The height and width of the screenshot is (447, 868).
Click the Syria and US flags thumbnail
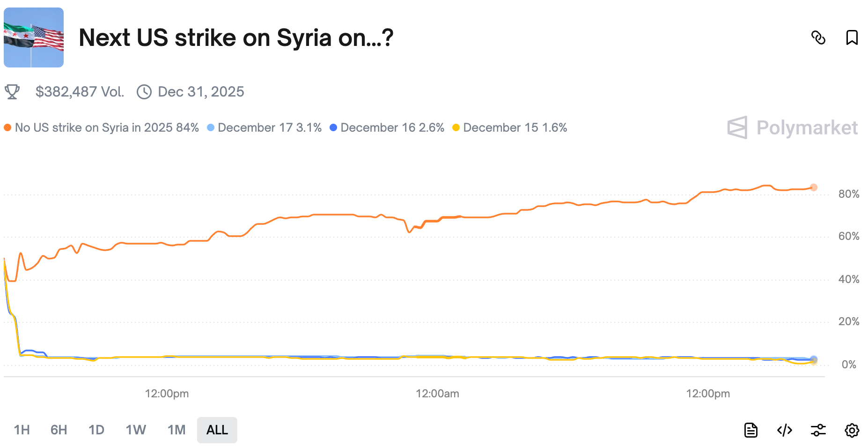[34, 37]
